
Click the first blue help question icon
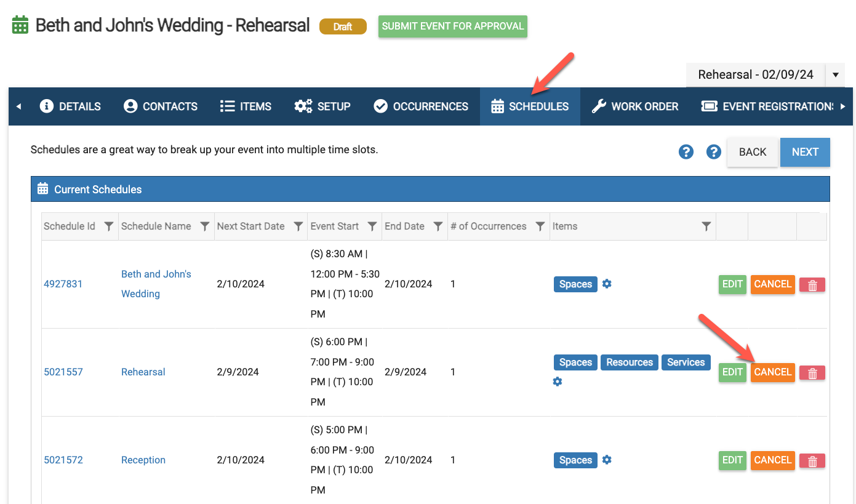pyautogui.click(x=686, y=152)
